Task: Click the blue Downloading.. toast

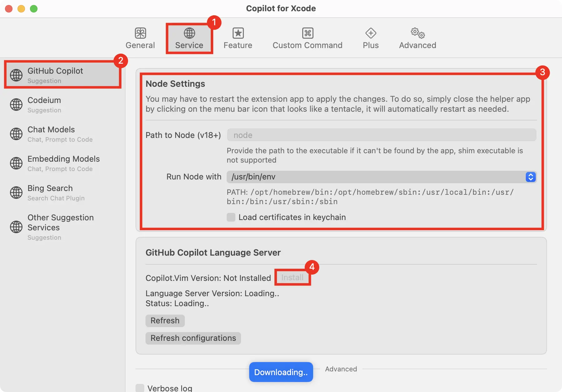Action: [x=281, y=372]
